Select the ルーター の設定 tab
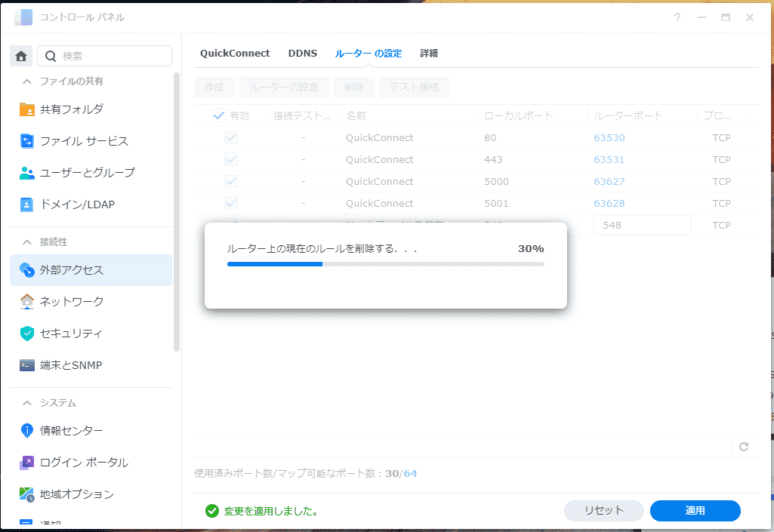Image resolution: width=774 pixels, height=532 pixels. 368,54
